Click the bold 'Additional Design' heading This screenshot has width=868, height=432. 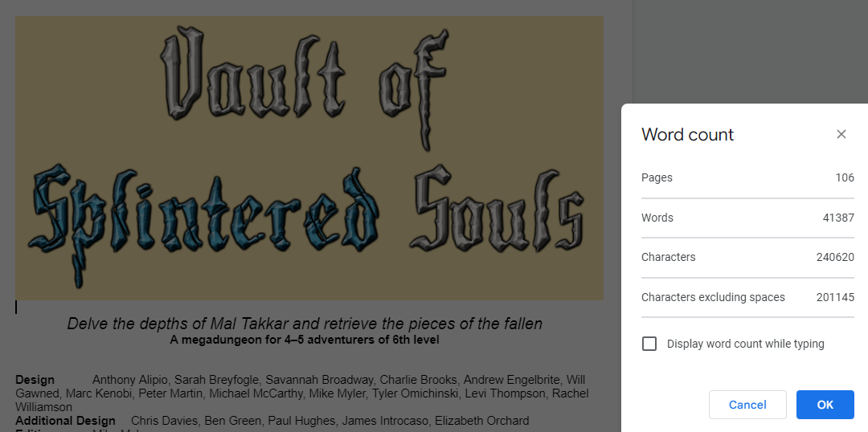tap(65, 421)
